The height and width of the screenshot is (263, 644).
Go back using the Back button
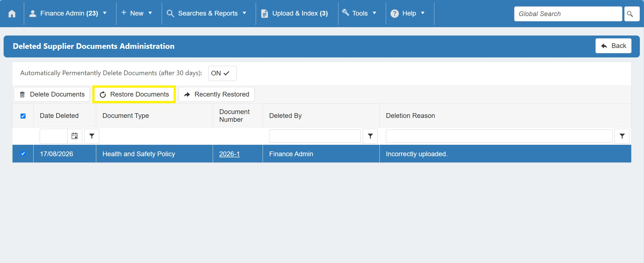pyautogui.click(x=613, y=46)
